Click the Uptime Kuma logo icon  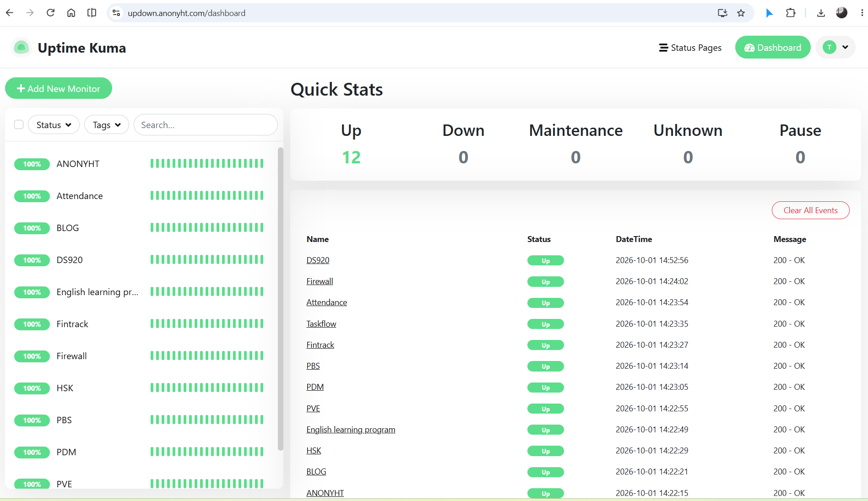click(22, 47)
